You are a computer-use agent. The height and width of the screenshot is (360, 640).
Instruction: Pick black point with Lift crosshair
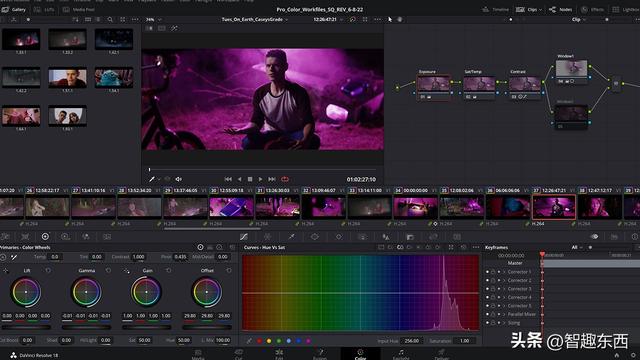(x=6, y=271)
